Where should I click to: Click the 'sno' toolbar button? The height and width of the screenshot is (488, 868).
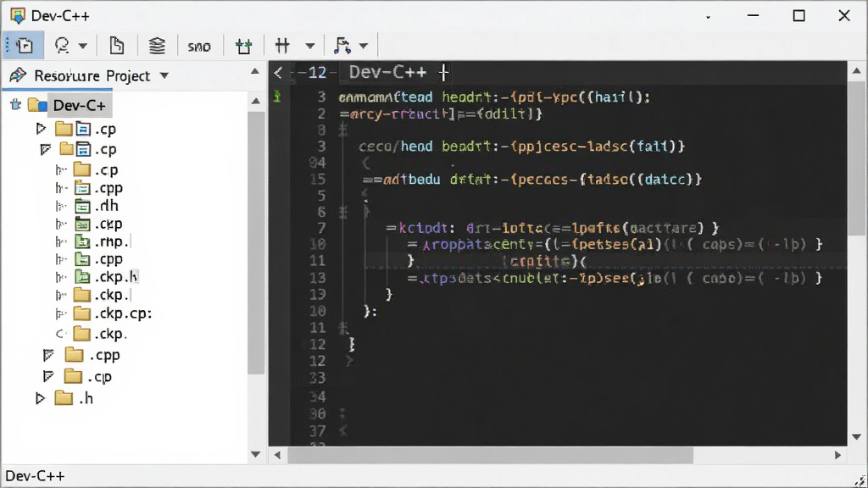pos(198,47)
